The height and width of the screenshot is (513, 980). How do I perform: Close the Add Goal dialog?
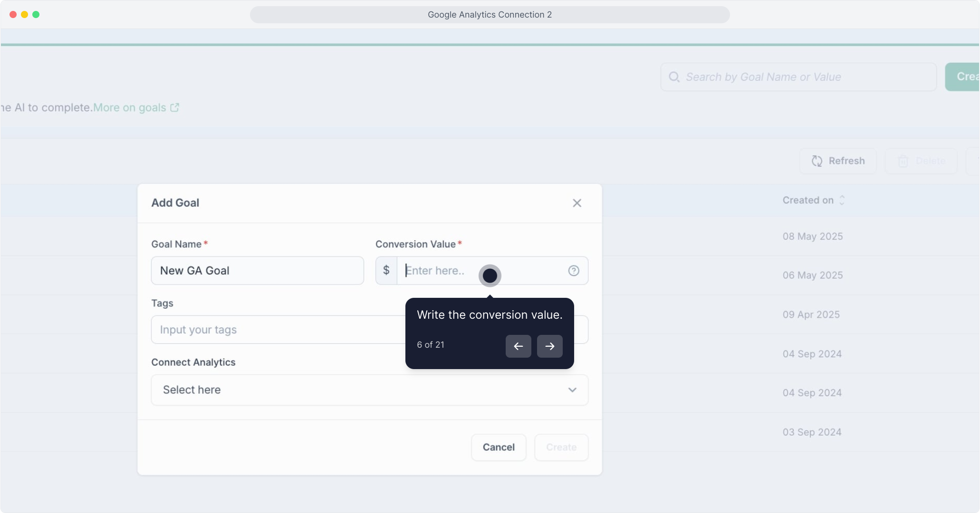[577, 203]
